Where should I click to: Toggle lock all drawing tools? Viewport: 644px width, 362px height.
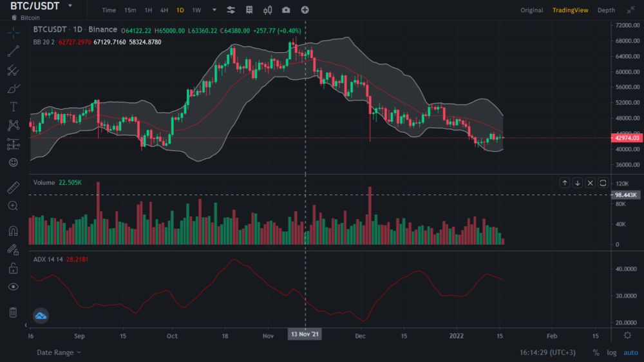[13, 268]
